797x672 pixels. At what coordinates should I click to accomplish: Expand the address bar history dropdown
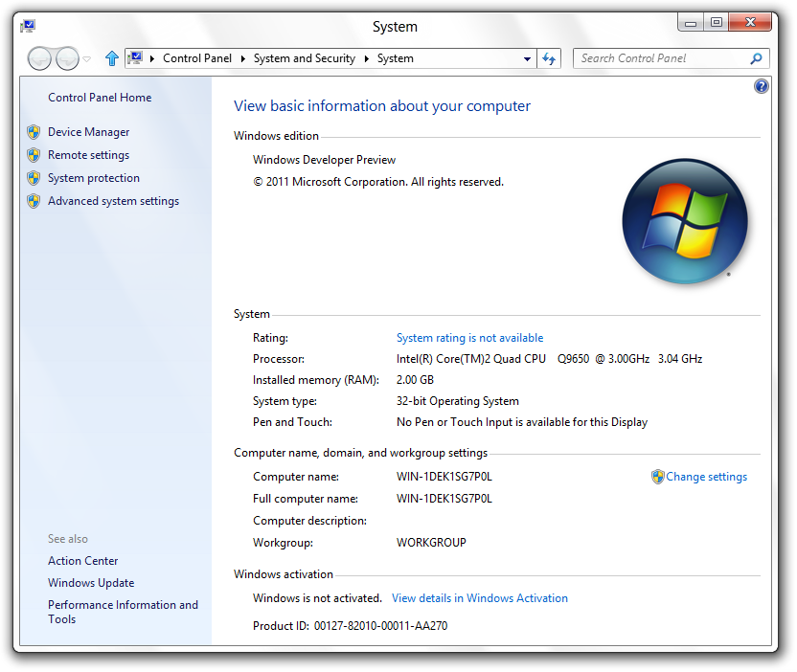point(527,58)
